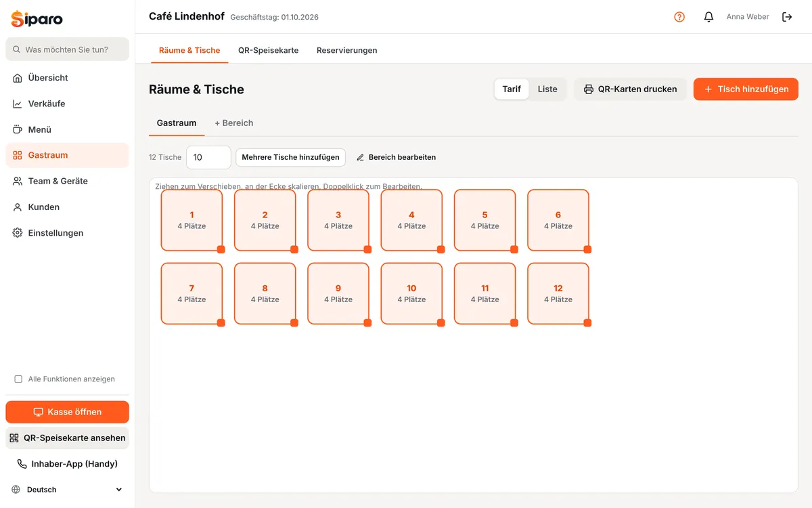Click the corner handle of table 11

point(514,322)
